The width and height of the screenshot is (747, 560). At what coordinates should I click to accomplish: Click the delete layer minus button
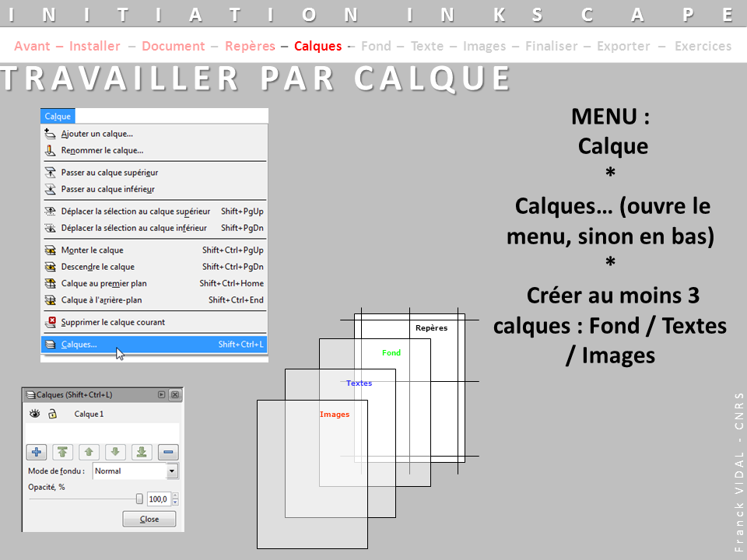[168, 452]
